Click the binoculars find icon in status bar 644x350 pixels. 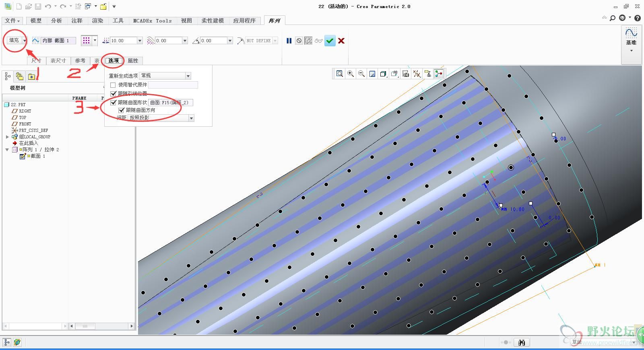pyautogui.click(x=522, y=342)
